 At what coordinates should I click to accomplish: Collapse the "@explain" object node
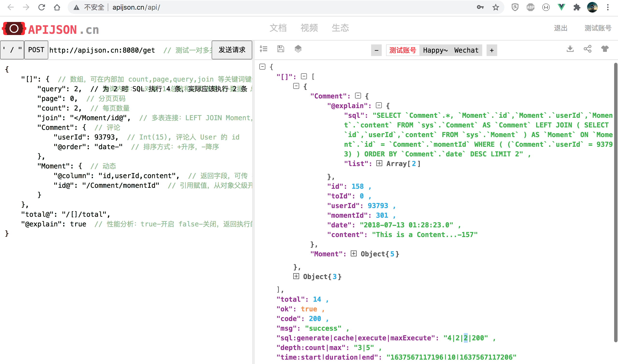379,105
